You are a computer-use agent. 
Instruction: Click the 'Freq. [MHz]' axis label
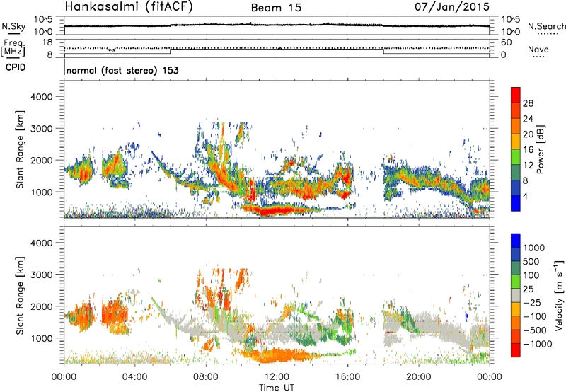pyautogui.click(x=13, y=48)
